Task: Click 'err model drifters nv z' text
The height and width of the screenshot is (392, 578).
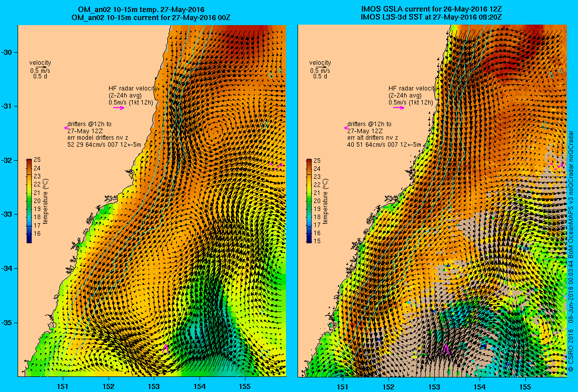Action: point(98,138)
